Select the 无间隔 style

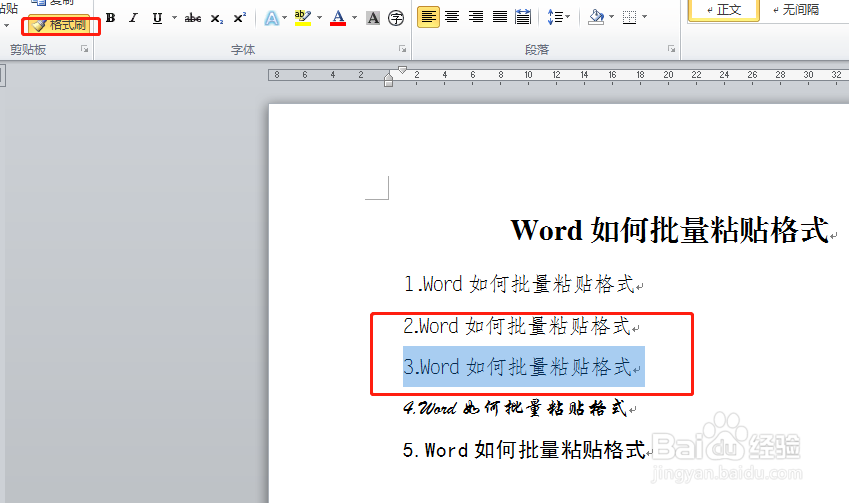click(x=796, y=10)
